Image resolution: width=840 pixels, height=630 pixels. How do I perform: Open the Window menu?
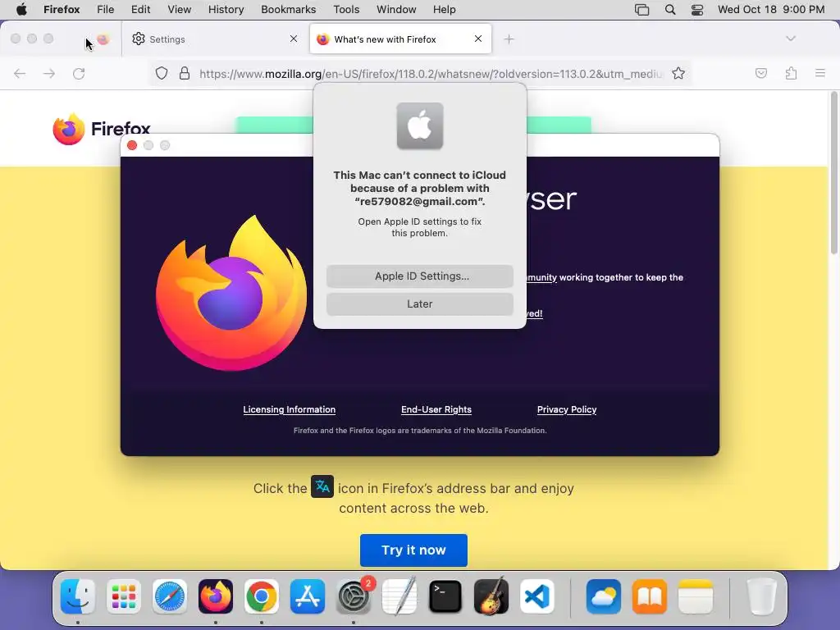tap(396, 9)
